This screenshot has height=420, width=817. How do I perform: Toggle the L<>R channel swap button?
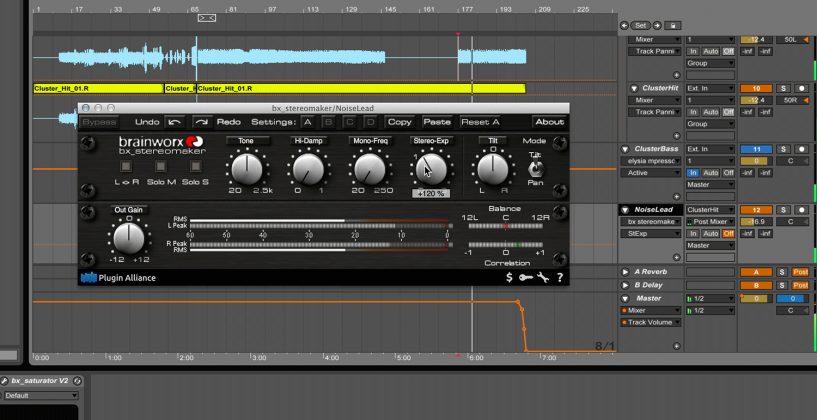coord(126,166)
